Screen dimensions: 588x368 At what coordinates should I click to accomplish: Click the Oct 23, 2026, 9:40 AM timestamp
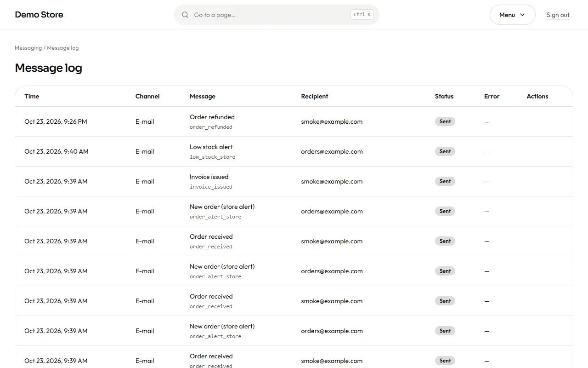pyautogui.click(x=57, y=151)
